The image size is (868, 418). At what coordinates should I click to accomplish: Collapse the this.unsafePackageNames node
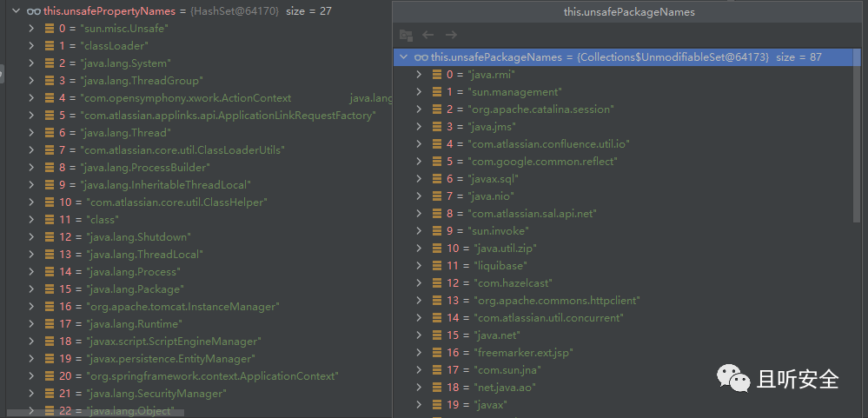pyautogui.click(x=403, y=57)
